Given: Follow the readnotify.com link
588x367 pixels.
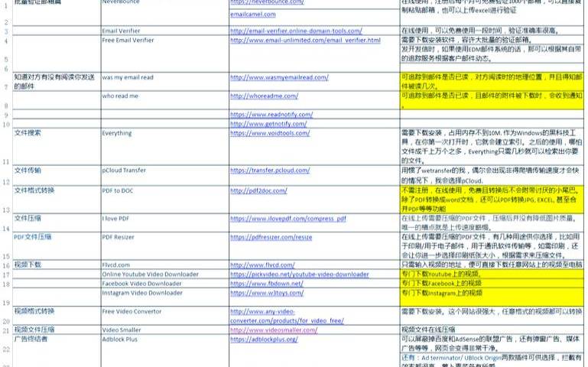Looking at the screenshot, I should (x=271, y=114).
